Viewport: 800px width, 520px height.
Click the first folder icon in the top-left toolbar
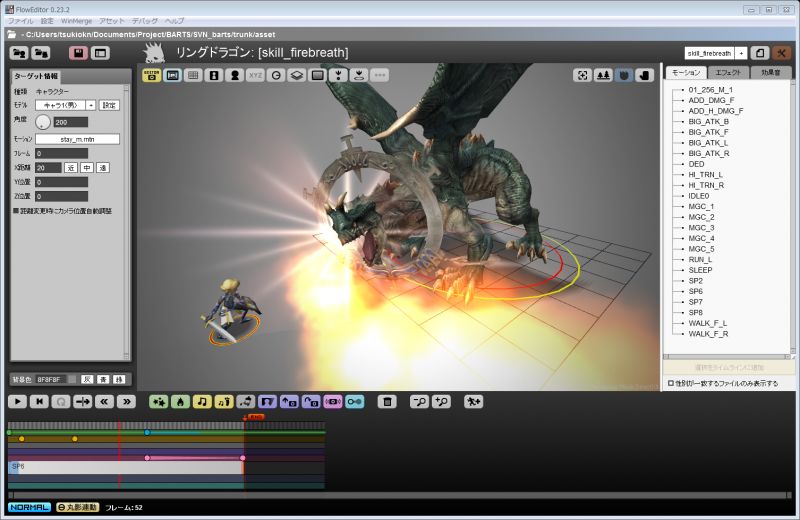(x=19, y=53)
